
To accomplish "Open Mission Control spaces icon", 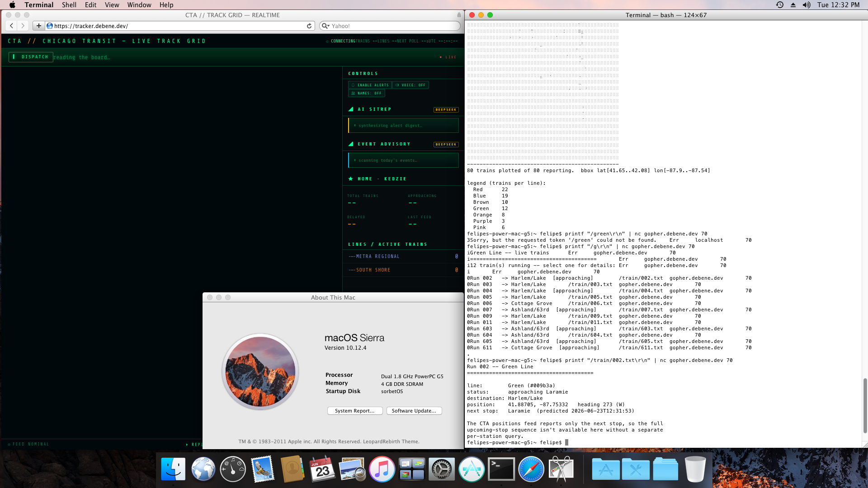I will pos(412,469).
